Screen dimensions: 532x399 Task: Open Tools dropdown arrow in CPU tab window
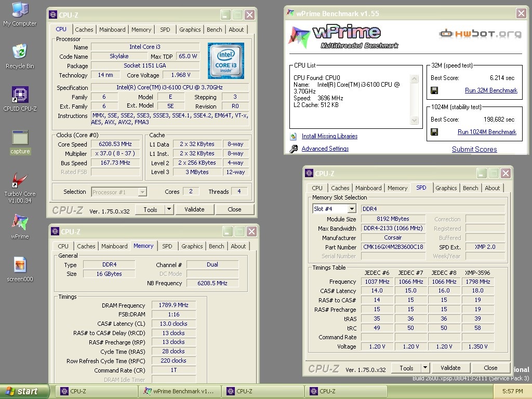click(169, 209)
